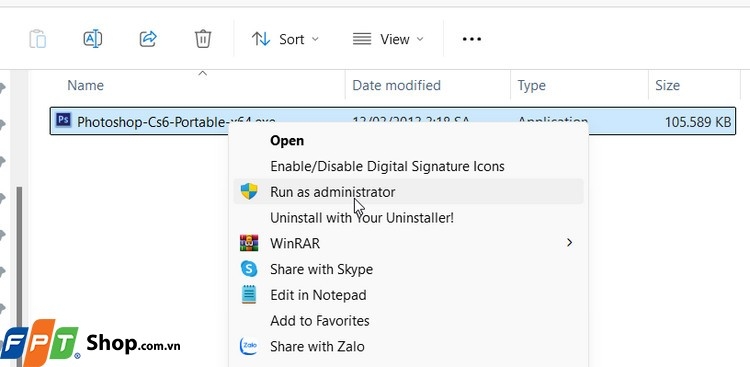Click the Skype logo icon
The width and height of the screenshot is (750, 367).
click(249, 269)
